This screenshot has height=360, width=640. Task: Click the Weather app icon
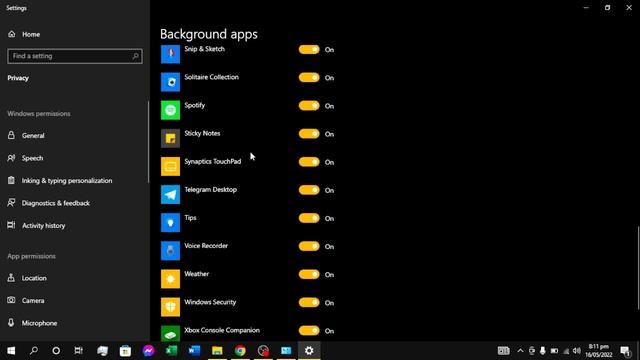pyautogui.click(x=170, y=279)
